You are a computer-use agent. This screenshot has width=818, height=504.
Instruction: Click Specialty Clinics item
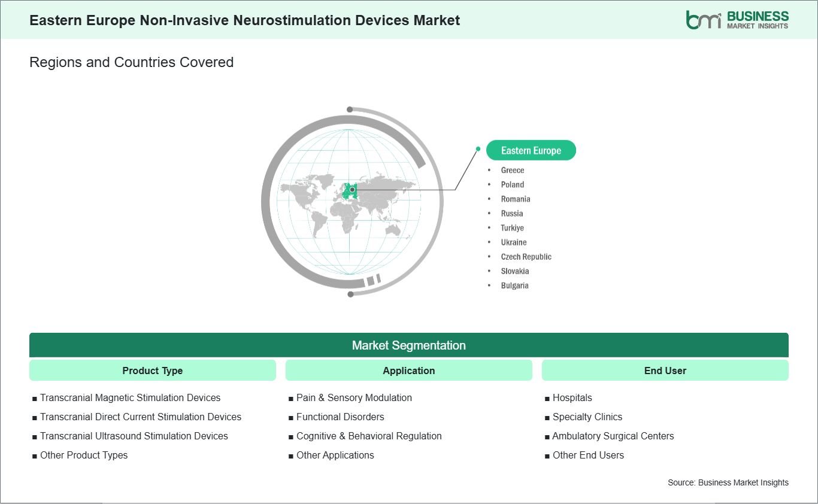coord(587,417)
